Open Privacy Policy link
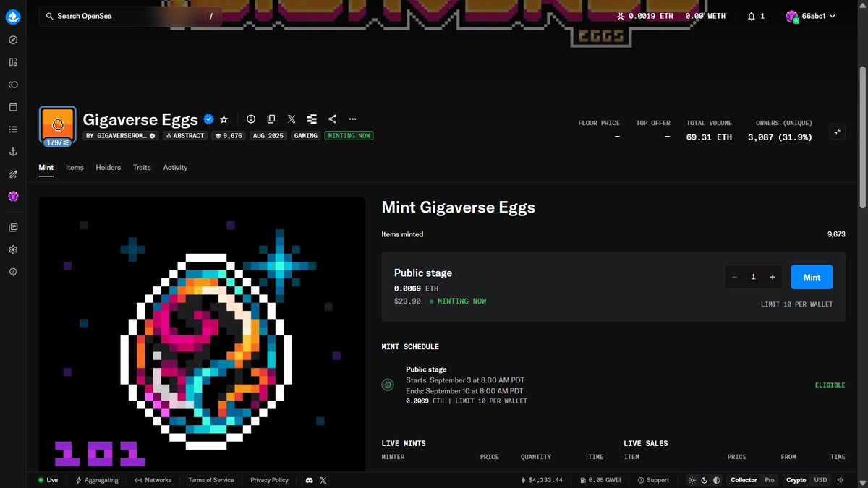The image size is (868, 488). pyautogui.click(x=269, y=480)
